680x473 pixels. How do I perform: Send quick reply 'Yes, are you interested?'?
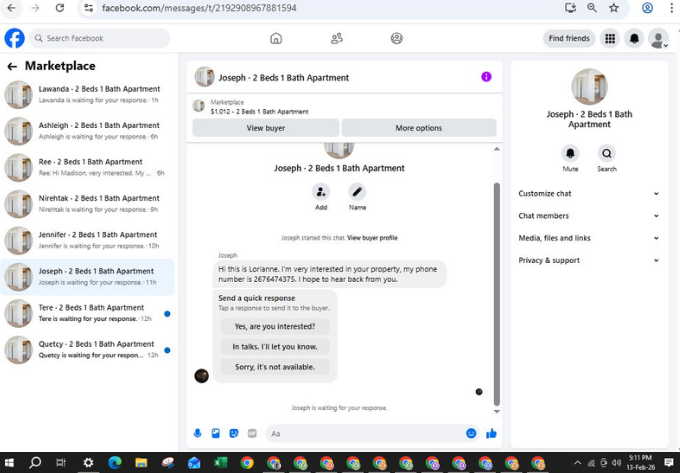[275, 326]
